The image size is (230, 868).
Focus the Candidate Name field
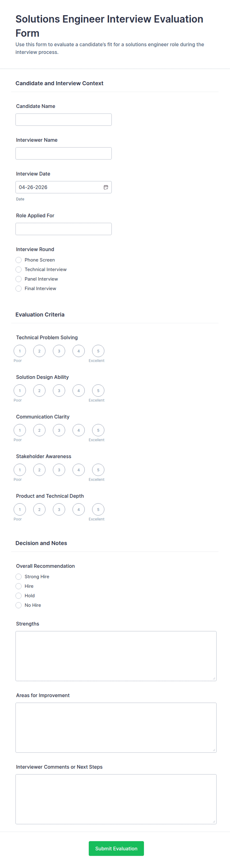[x=64, y=120]
